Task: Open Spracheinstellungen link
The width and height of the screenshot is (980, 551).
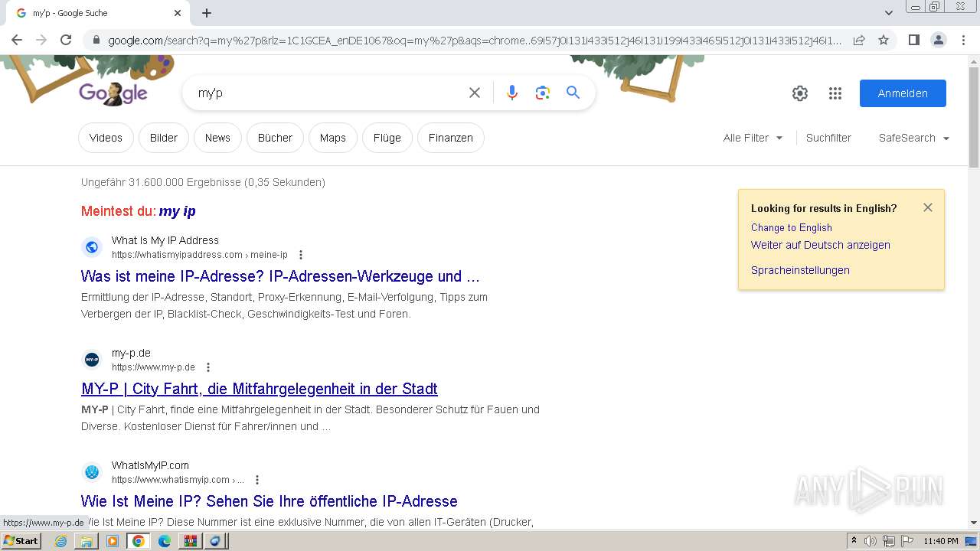Action: coord(800,270)
